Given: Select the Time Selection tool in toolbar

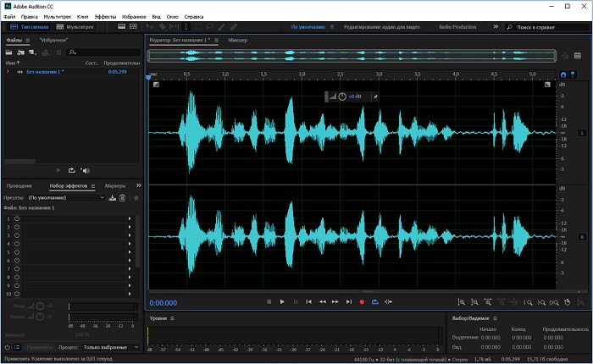Looking at the screenshot, I should [186, 27].
